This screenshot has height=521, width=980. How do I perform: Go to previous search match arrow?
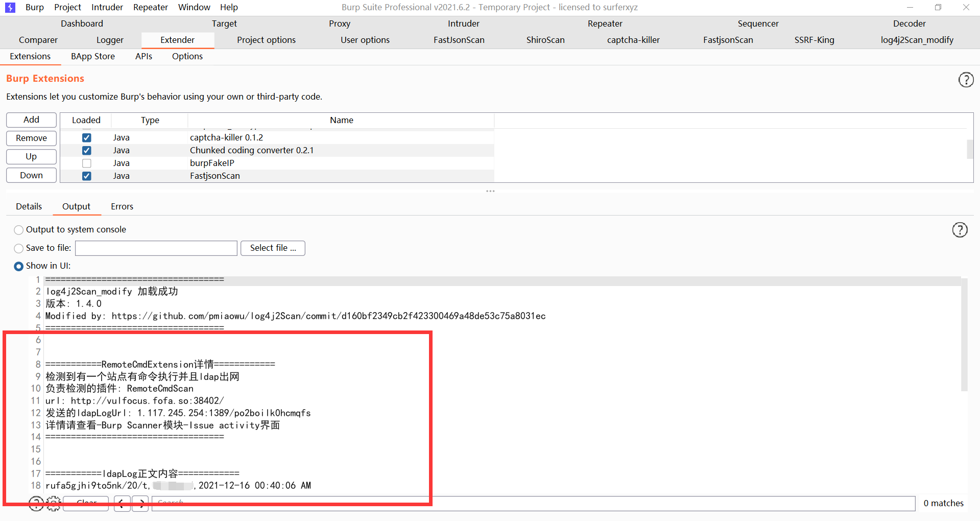click(122, 504)
